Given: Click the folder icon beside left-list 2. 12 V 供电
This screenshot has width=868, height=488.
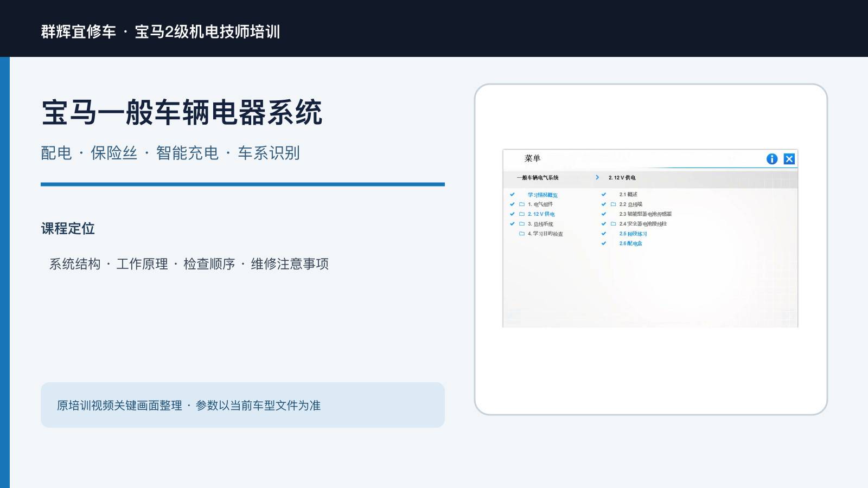Looking at the screenshot, I should [x=522, y=214].
